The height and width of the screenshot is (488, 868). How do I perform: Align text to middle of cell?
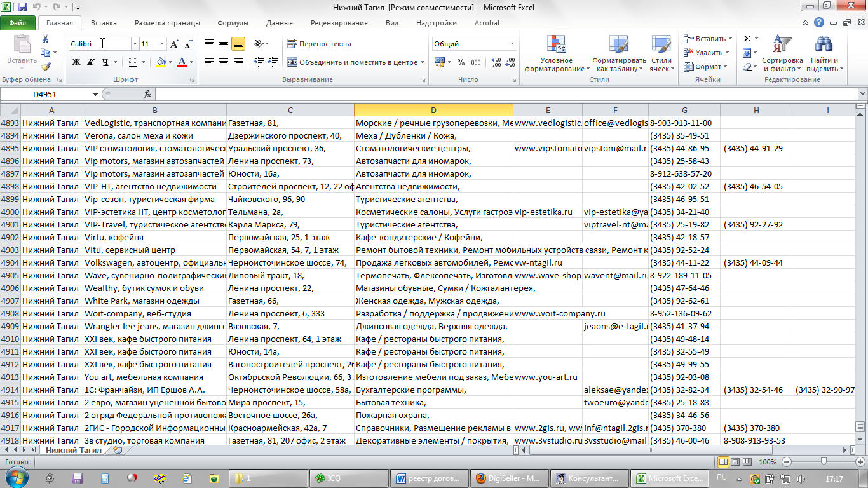224,44
